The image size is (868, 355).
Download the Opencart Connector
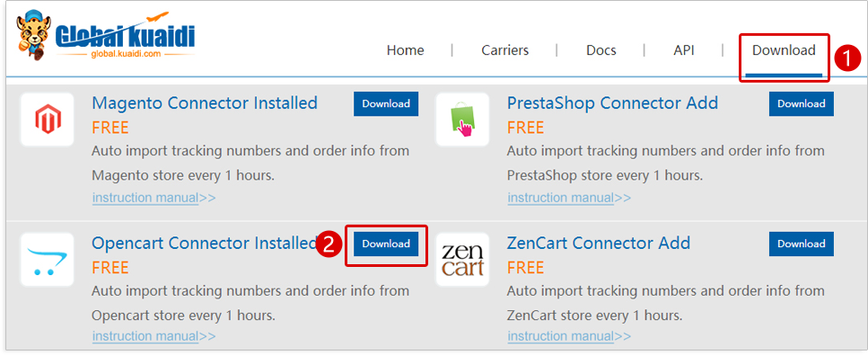386,244
